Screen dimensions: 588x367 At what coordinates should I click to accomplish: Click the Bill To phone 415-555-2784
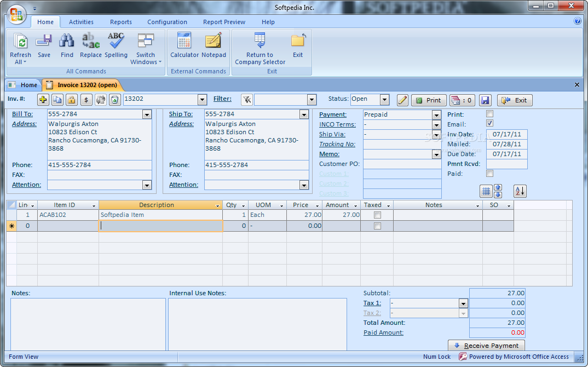click(x=100, y=165)
